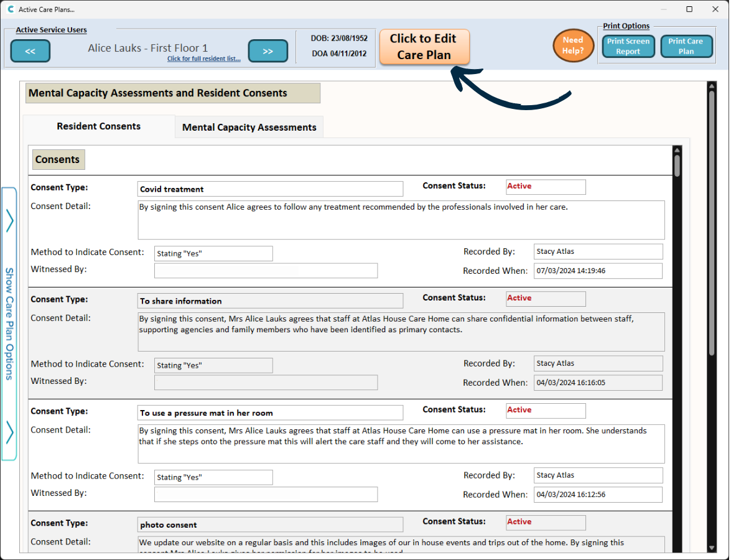Open Click for full resident list link

point(203,58)
